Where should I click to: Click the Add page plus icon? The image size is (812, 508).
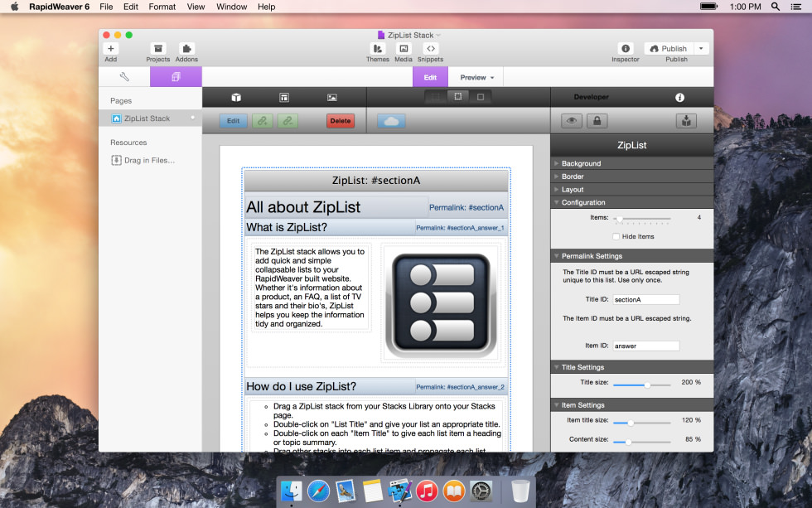[110, 49]
